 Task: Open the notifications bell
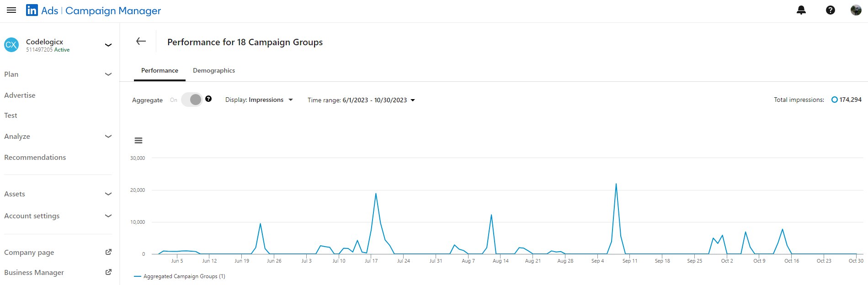(801, 10)
